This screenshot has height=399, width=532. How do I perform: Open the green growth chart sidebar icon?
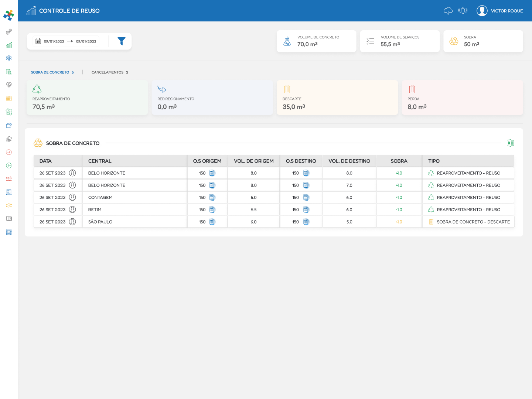[9, 45]
